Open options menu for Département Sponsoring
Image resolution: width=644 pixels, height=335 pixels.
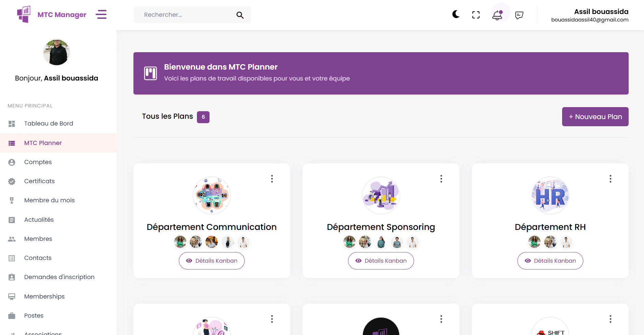pyautogui.click(x=441, y=179)
